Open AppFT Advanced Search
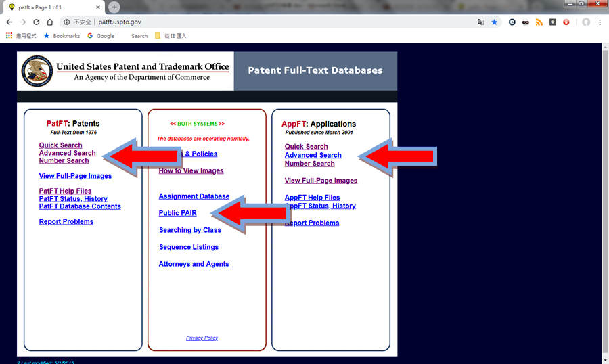The height and width of the screenshot is (364, 609). click(313, 155)
